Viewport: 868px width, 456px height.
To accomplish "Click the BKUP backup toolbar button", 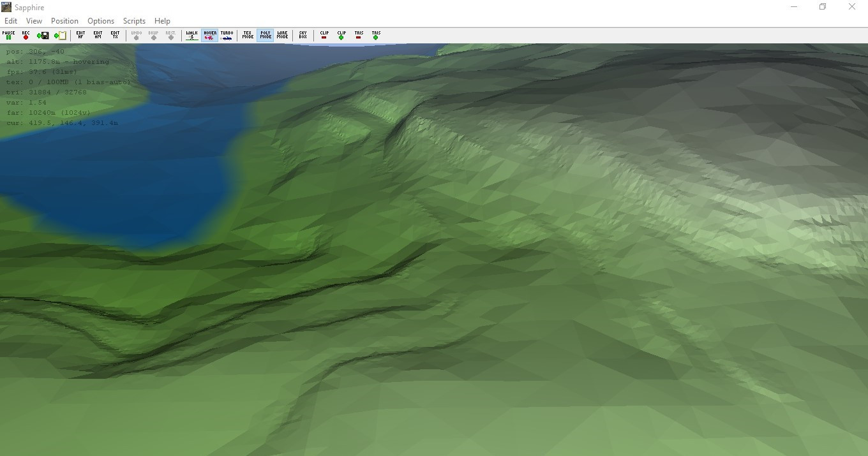I will click(153, 36).
